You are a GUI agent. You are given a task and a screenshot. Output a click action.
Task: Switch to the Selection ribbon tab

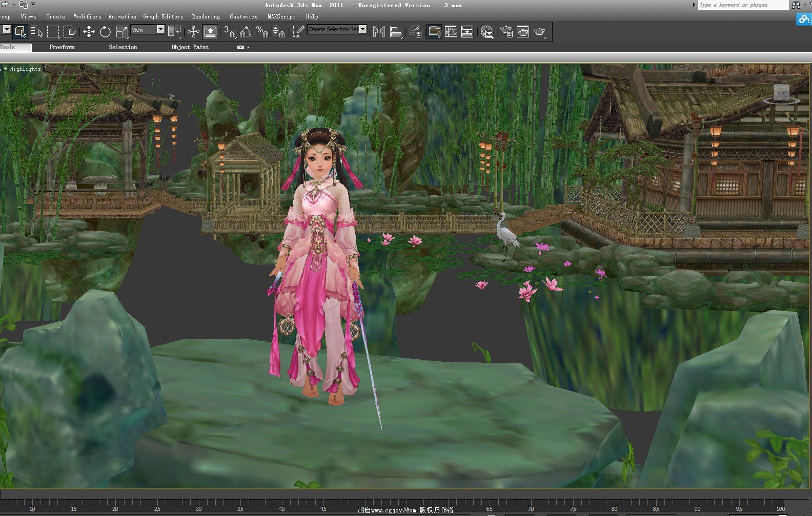123,47
